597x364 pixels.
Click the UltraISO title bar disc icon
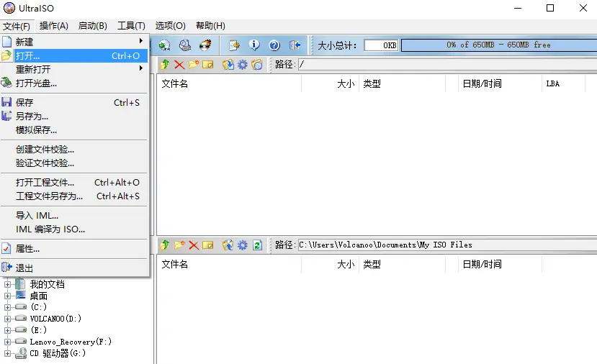pos(9,8)
